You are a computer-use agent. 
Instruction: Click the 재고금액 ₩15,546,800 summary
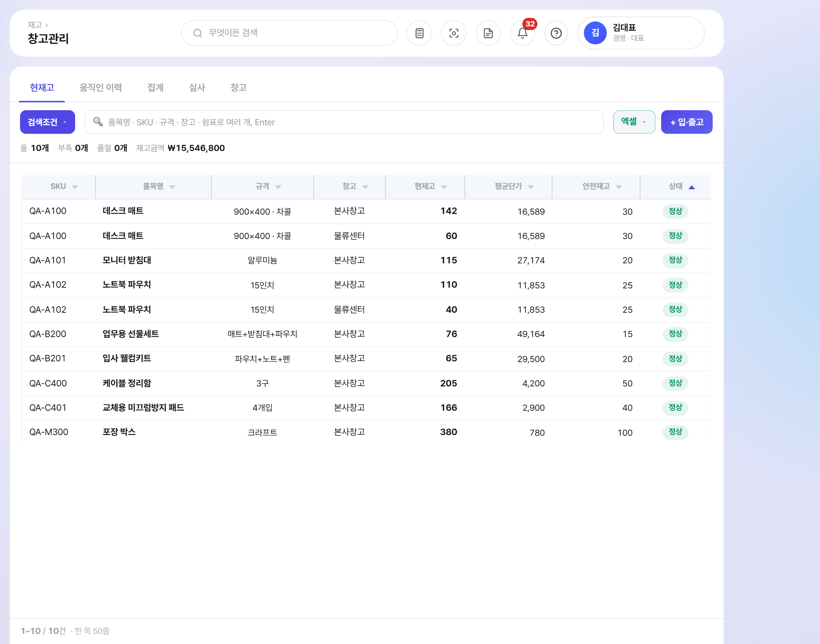[x=180, y=148]
